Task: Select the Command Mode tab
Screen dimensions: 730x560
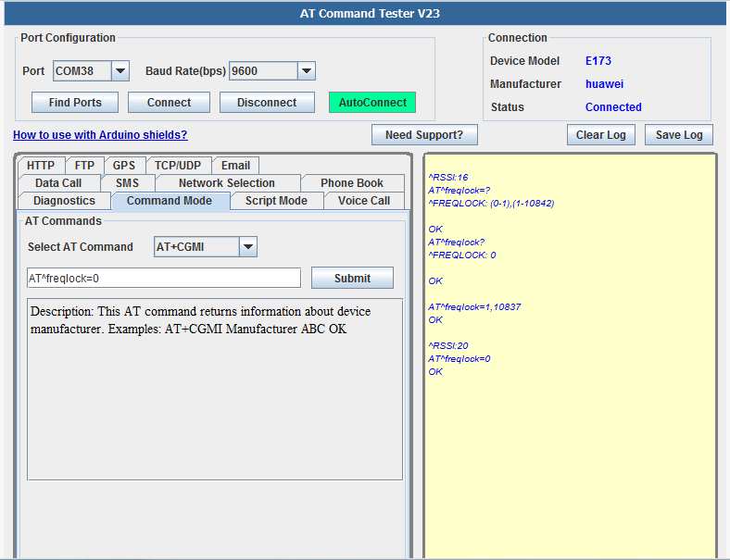Action: 170,201
